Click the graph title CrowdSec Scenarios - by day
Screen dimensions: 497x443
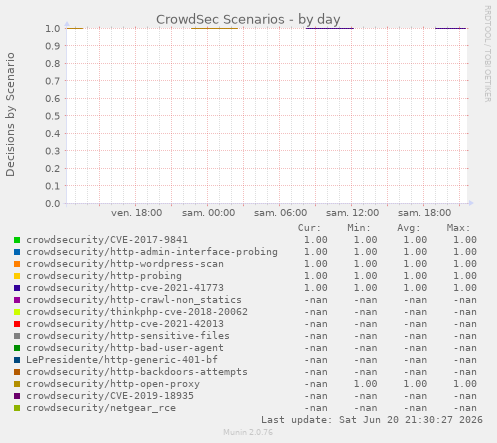coord(248,20)
